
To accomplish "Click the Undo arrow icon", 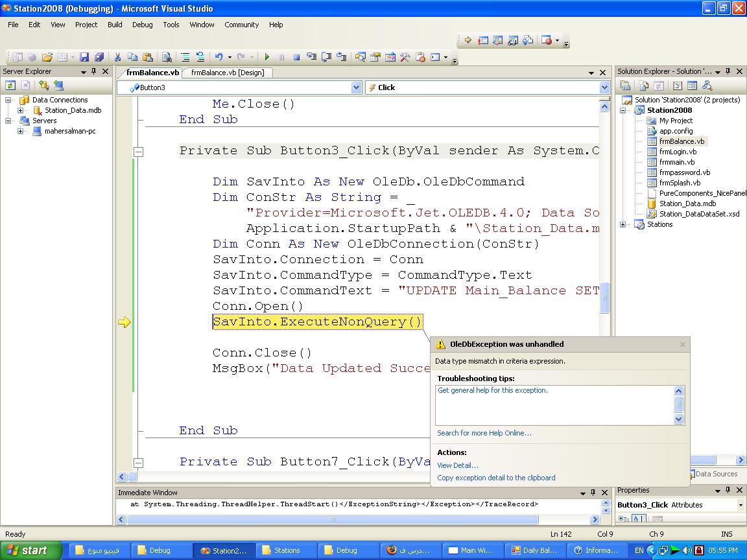I will 219,57.
